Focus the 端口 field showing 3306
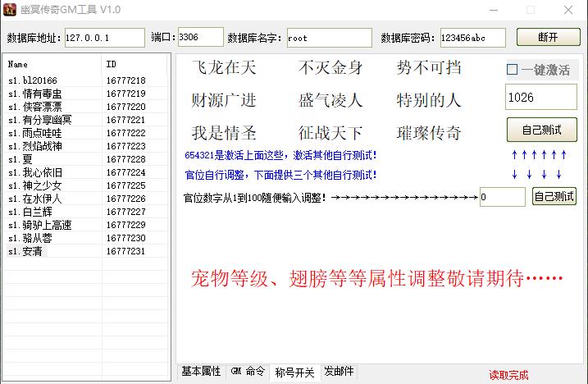 (x=199, y=38)
